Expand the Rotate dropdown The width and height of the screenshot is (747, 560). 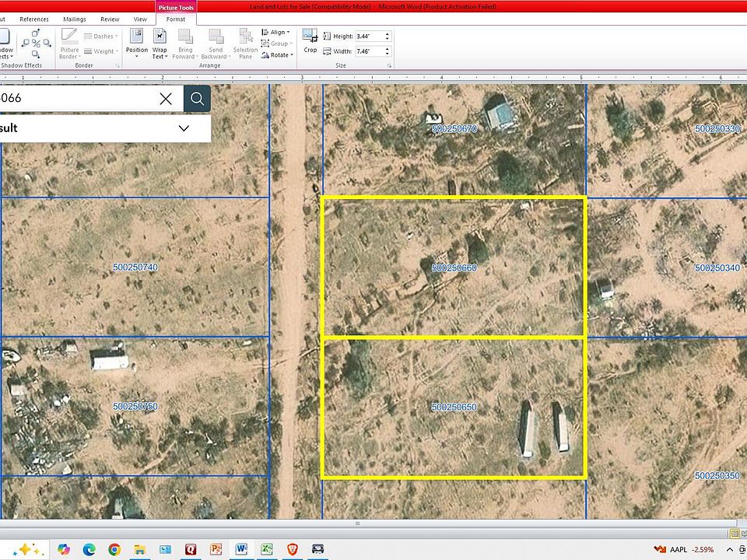(279, 55)
